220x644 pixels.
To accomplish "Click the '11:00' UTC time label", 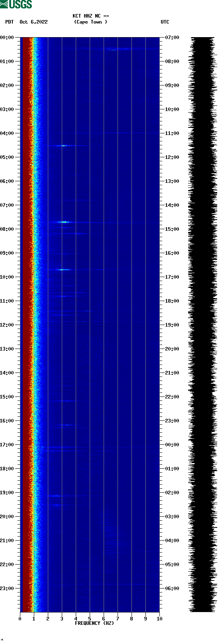I will tap(172, 133).
